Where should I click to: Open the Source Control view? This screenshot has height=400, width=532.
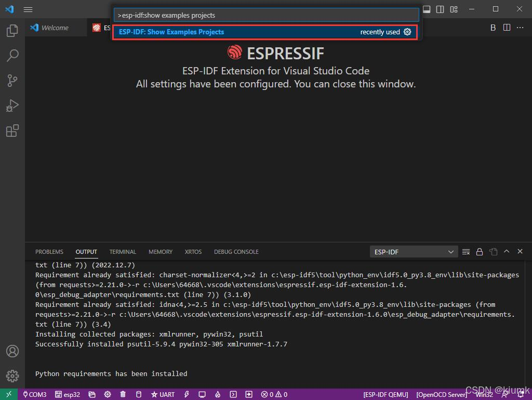point(12,81)
